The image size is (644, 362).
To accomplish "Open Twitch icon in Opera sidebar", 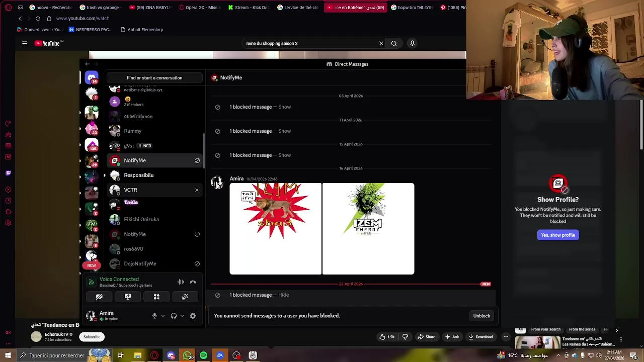I will pos(8,173).
